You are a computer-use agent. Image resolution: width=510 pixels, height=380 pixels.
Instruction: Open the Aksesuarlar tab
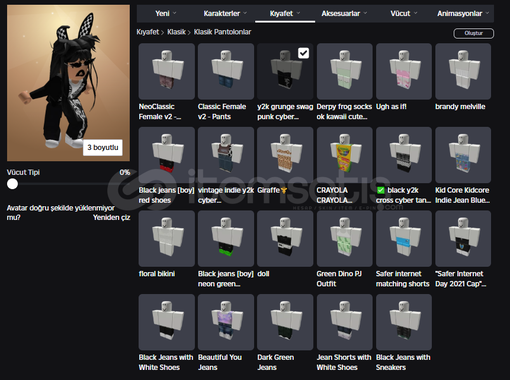pyautogui.click(x=344, y=13)
